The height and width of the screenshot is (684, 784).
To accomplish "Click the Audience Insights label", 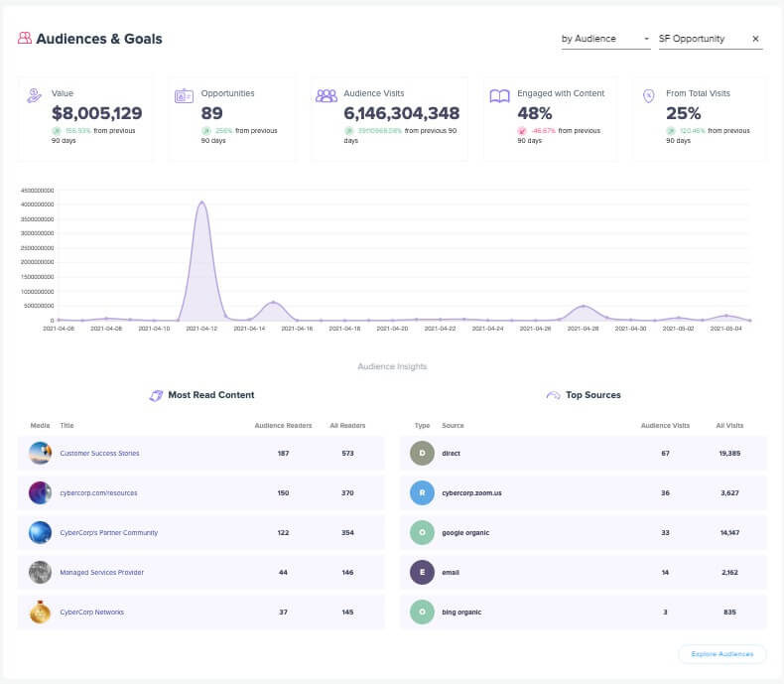I will tap(393, 366).
